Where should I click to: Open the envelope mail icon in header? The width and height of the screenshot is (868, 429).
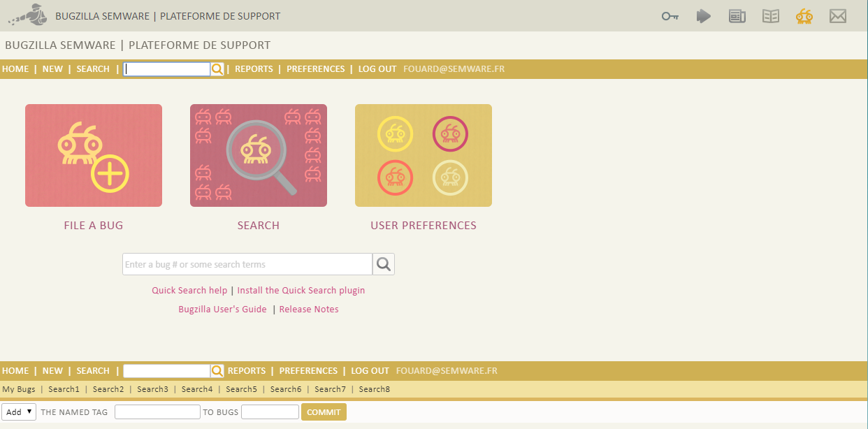point(838,16)
